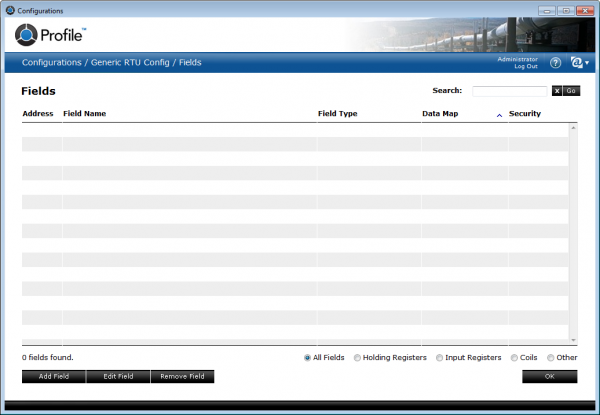Click the Remove Field button
The width and height of the screenshot is (600, 415).
pyautogui.click(x=183, y=376)
